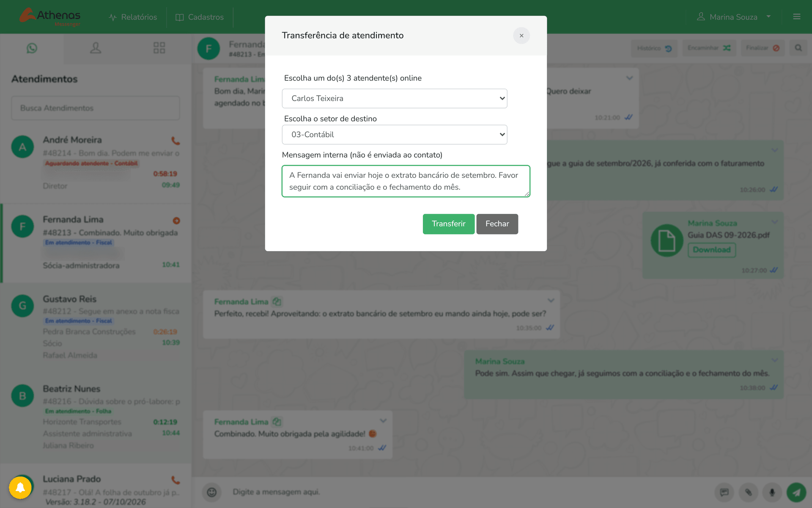Screen dimensions: 812x508
Task: Open the quick replies message icon
Action: tap(724, 492)
